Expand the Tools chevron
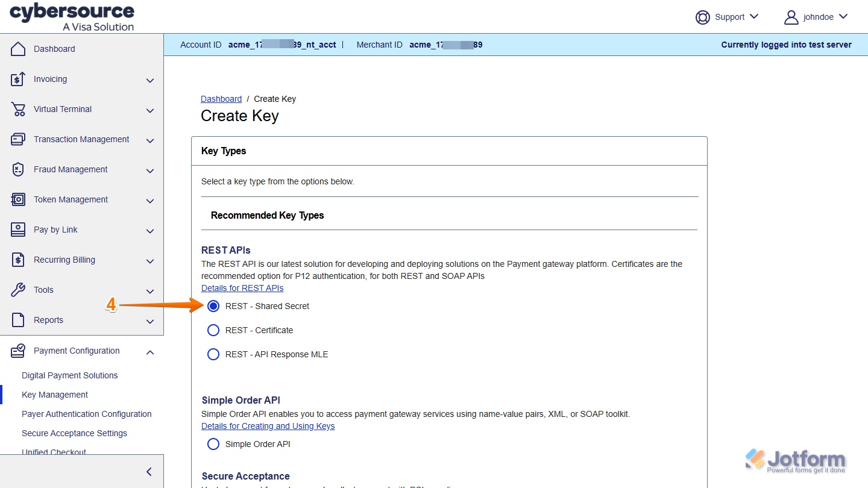This screenshot has height=488, width=868. (x=150, y=291)
